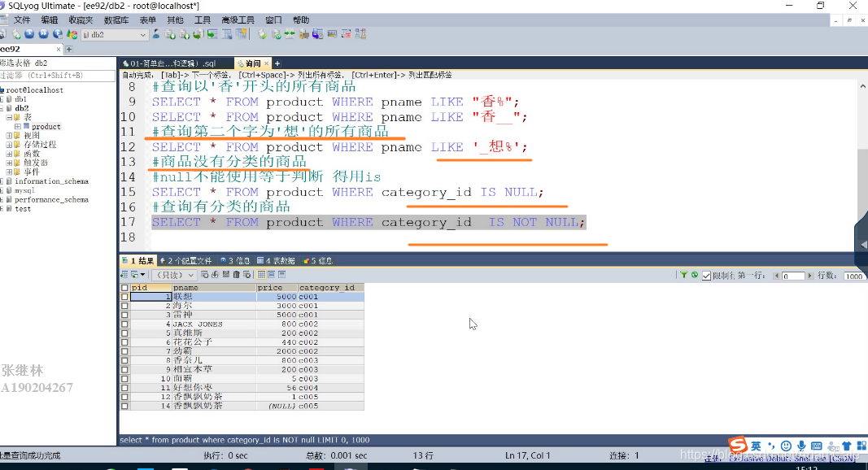Check the row checkbox for 海尔
The width and height of the screenshot is (868, 470).
(x=124, y=306)
